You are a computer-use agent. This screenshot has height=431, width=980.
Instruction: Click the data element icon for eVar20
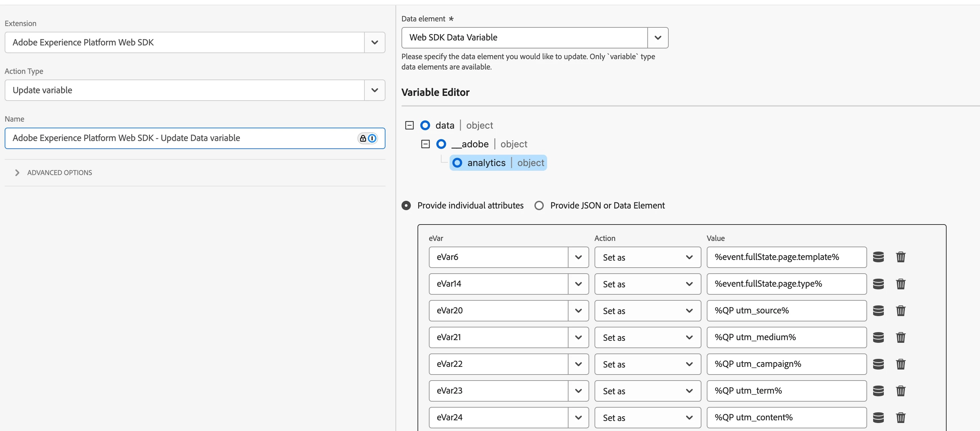(x=878, y=311)
